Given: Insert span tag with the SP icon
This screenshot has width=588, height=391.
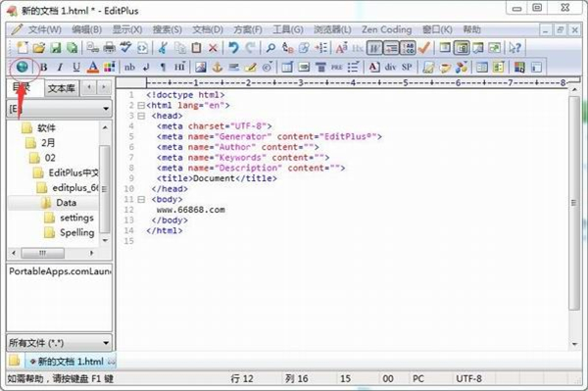Looking at the screenshot, I should coord(407,67).
